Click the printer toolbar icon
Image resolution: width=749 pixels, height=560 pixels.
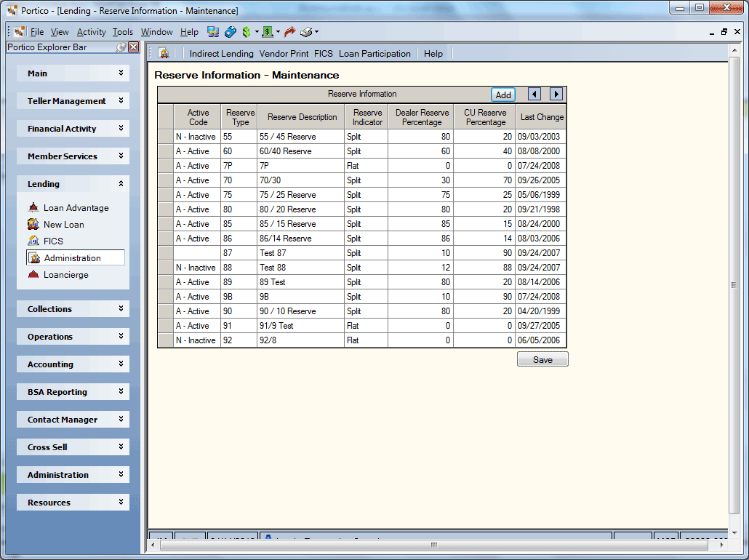(x=306, y=32)
